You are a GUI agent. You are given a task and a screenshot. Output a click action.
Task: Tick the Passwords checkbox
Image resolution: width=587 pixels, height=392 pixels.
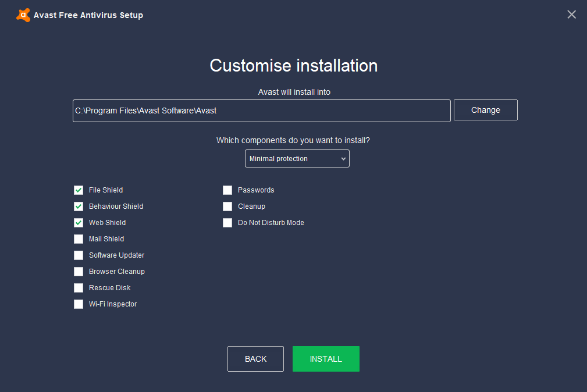(x=227, y=190)
